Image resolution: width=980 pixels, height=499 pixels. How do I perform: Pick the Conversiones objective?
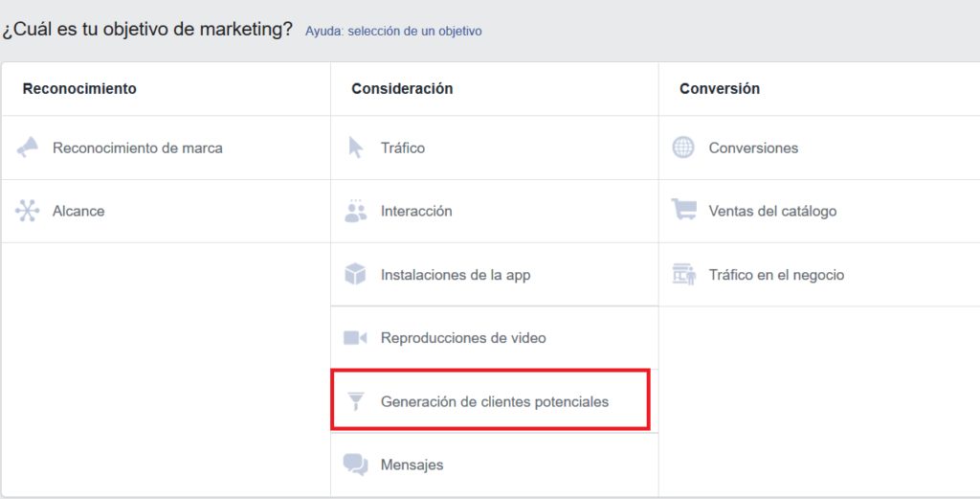coord(819,147)
